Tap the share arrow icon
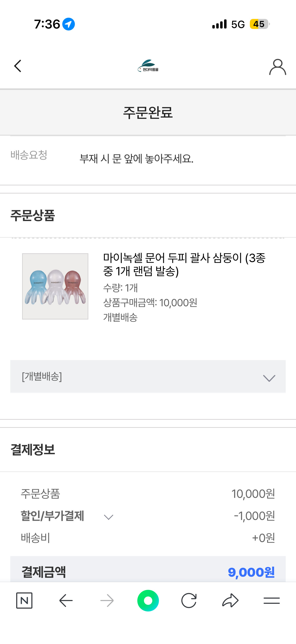296x644 pixels. [230, 600]
